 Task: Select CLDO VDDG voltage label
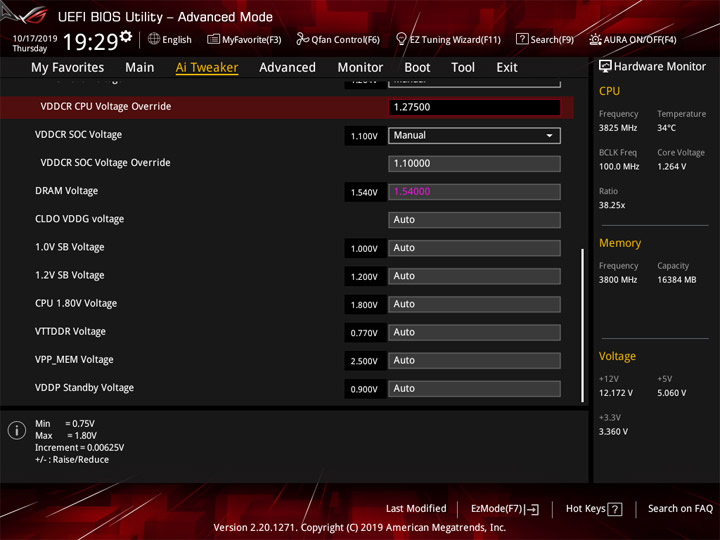pyautogui.click(x=79, y=219)
